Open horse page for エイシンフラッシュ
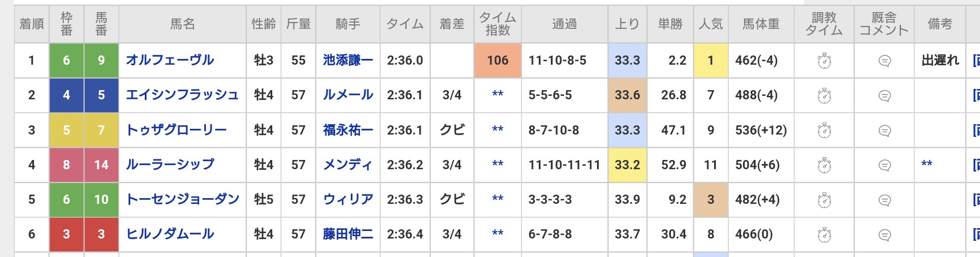This screenshot has height=257, width=980. pos(182,95)
